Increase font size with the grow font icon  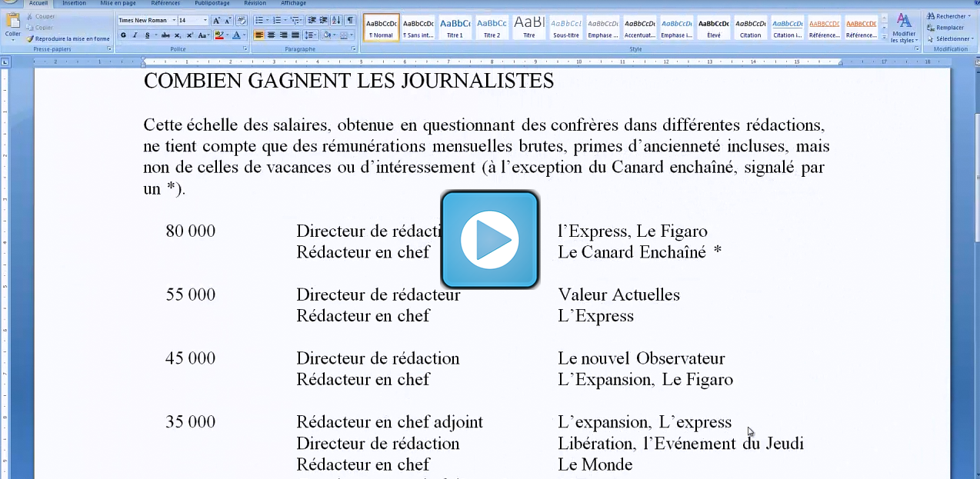(216, 20)
